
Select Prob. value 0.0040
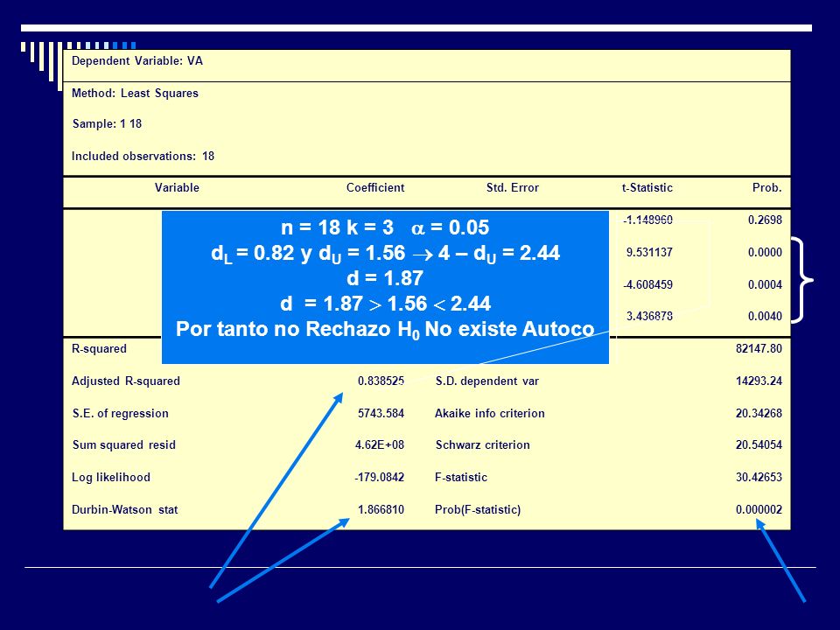pyautogui.click(x=765, y=316)
